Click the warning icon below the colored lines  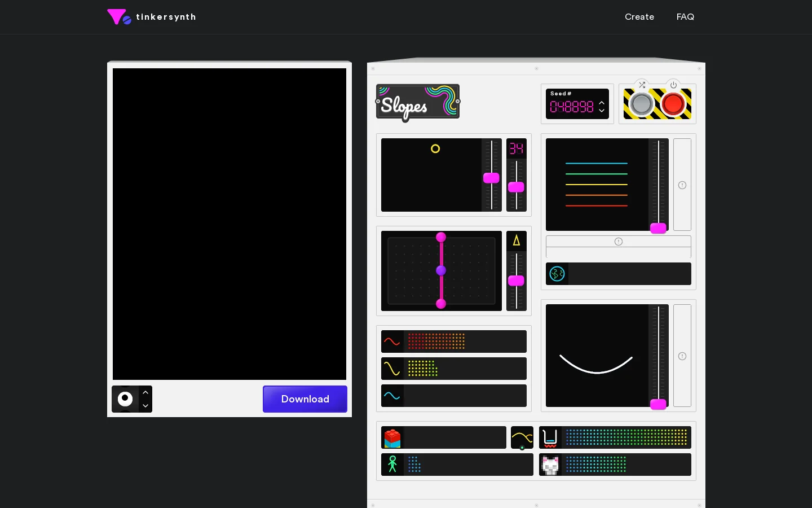click(619, 242)
